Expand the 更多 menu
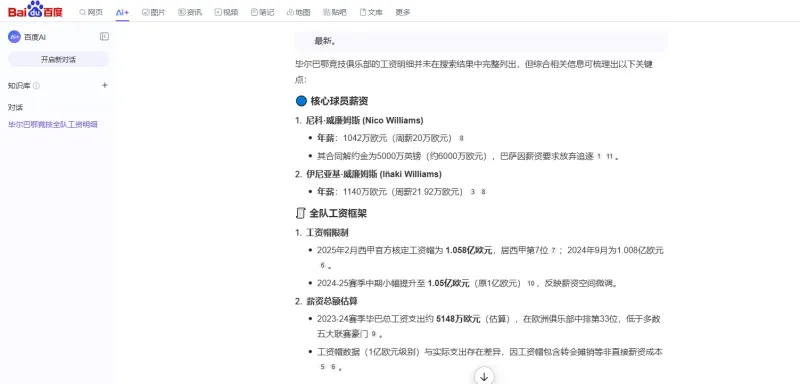Image resolution: width=800 pixels, height=384 pixels. [x=403, y=12]
